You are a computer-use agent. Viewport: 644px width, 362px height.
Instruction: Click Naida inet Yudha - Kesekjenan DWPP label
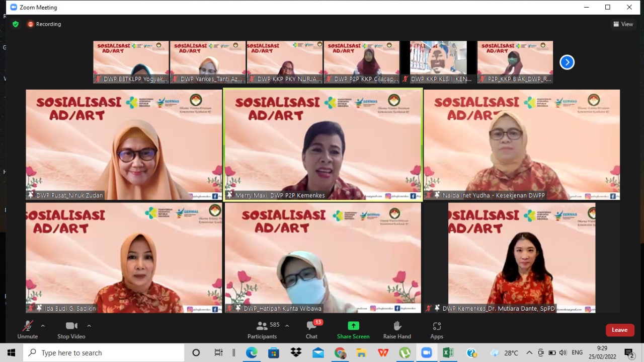494,195
